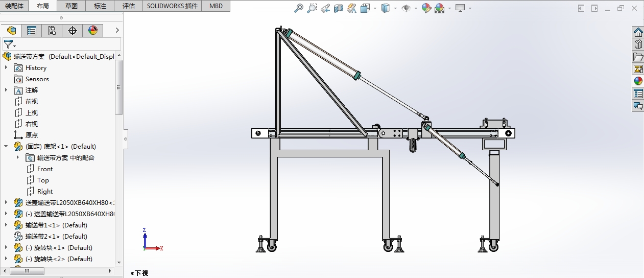Open the FeatureManager design tree tab

11,31
